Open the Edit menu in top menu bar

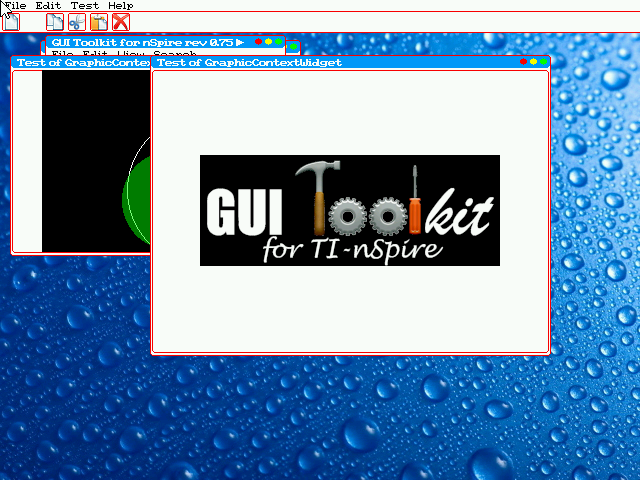coord(48,6)
